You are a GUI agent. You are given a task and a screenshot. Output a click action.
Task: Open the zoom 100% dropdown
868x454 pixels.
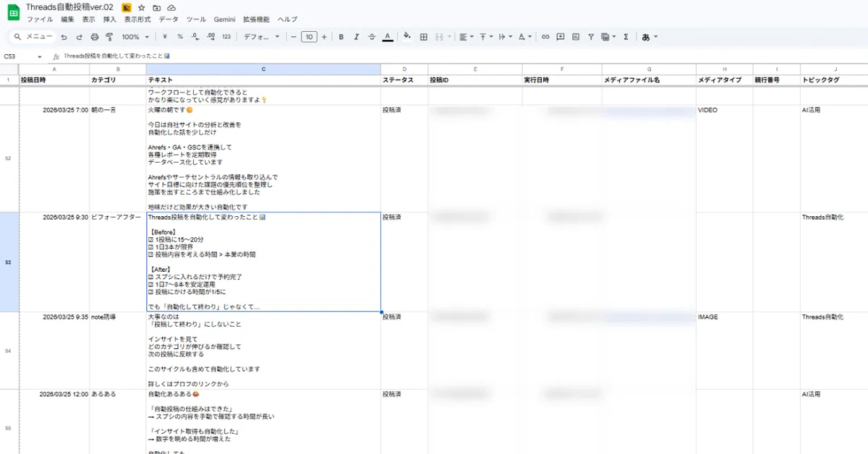(135, 37)
